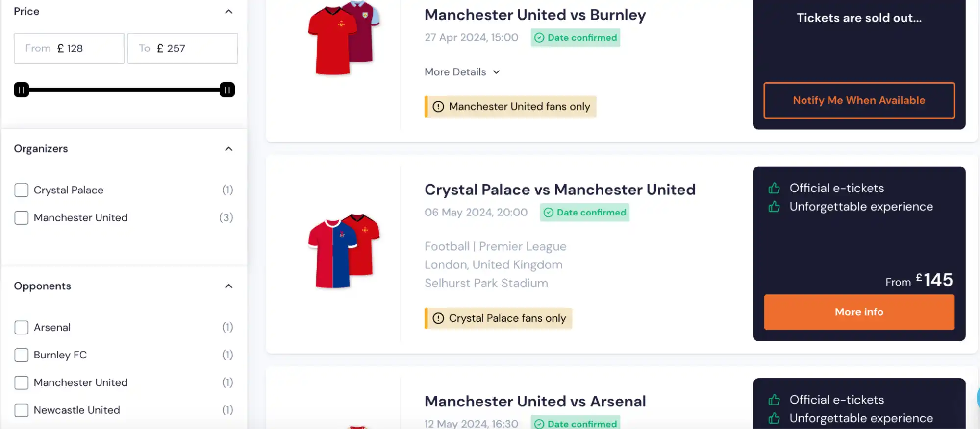The image size is (980, 429).
Task: Select the Newcastle United opponent checkbox
Action: (21, 410)
